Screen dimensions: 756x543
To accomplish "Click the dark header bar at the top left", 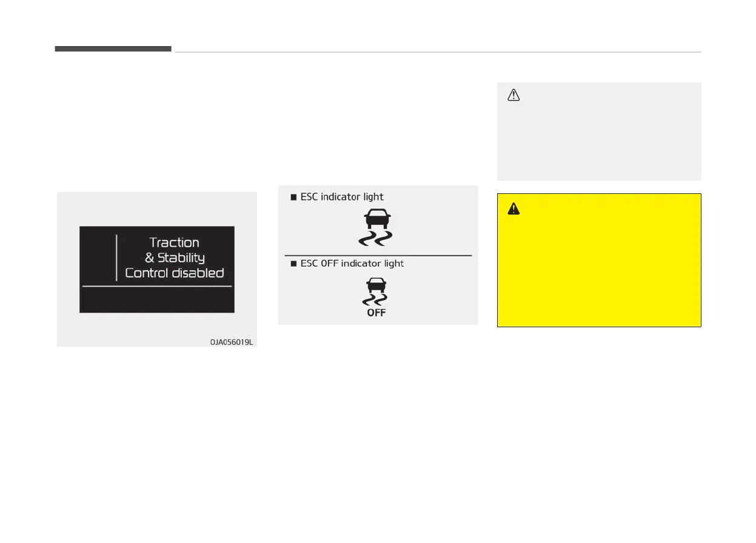I will coord(113,48).
